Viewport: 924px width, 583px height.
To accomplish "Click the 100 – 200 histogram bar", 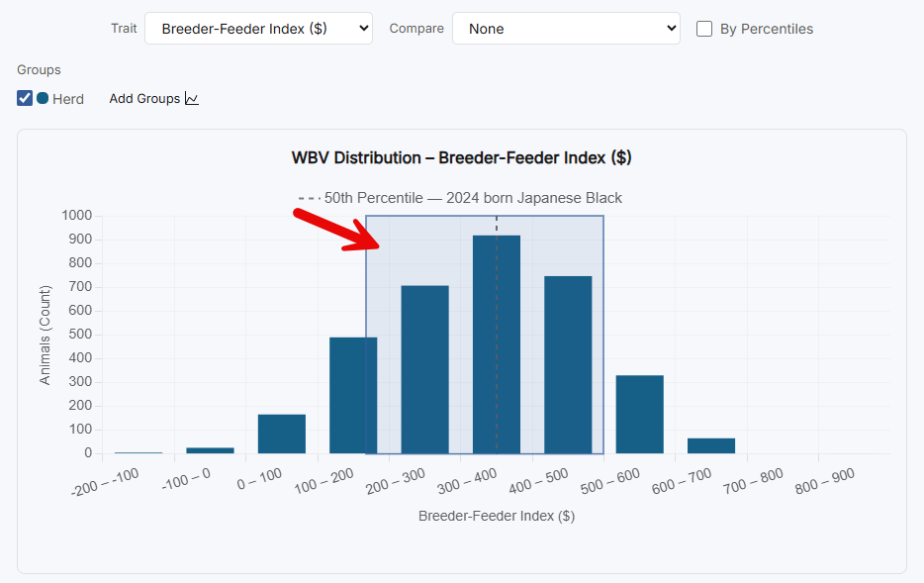I will point(353,396).
